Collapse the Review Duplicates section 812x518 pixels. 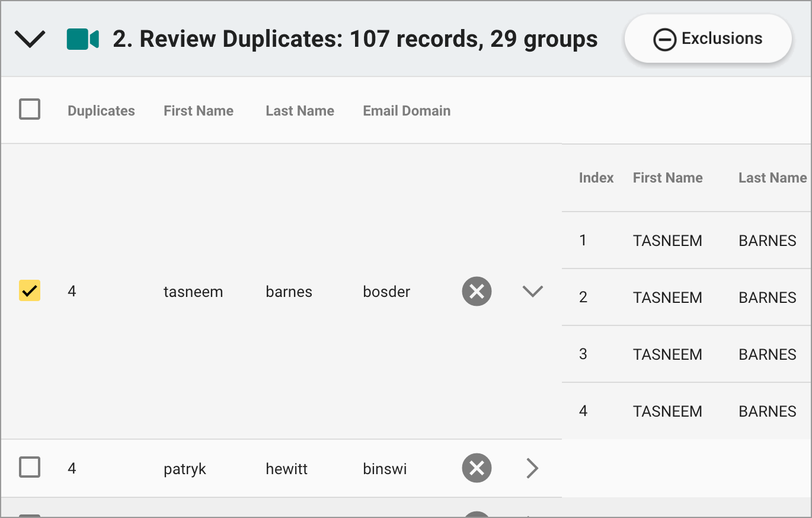coord(30,39)
